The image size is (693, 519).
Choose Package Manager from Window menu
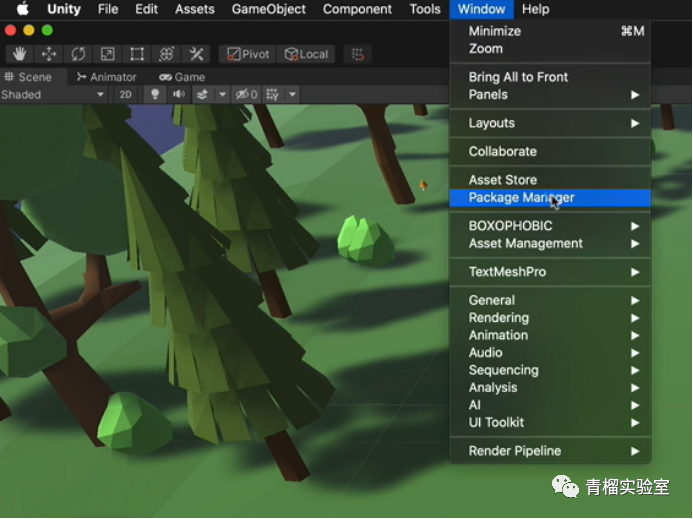tap(521, 198)
